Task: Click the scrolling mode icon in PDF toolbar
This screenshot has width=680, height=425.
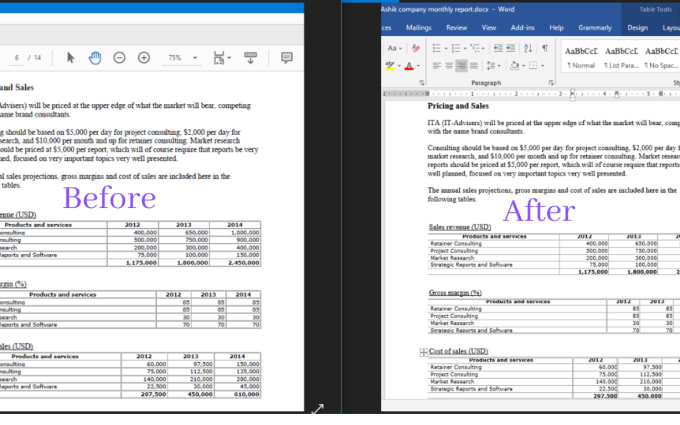Action: coord(250,57)
